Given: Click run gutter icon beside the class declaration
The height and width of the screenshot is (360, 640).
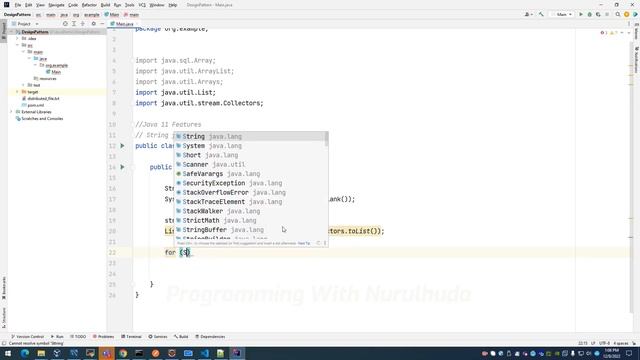Looking at the screenshot, I should (122, 146).
